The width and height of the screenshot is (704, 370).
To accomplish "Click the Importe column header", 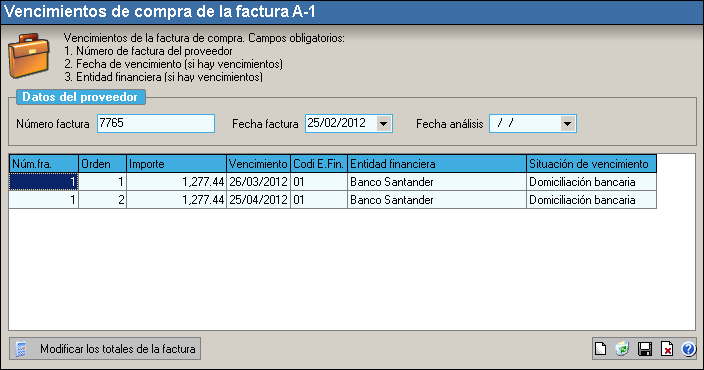I will tap(176, 164).
